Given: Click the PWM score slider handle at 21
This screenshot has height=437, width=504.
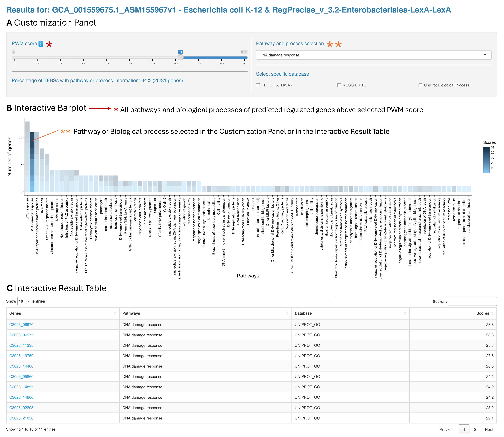Looking at the screenshot, I should 180,57.
